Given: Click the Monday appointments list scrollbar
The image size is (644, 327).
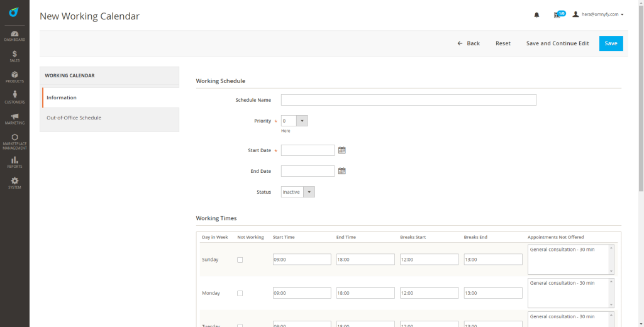Looking at the screenshot, I should click(x=611, y=293).
